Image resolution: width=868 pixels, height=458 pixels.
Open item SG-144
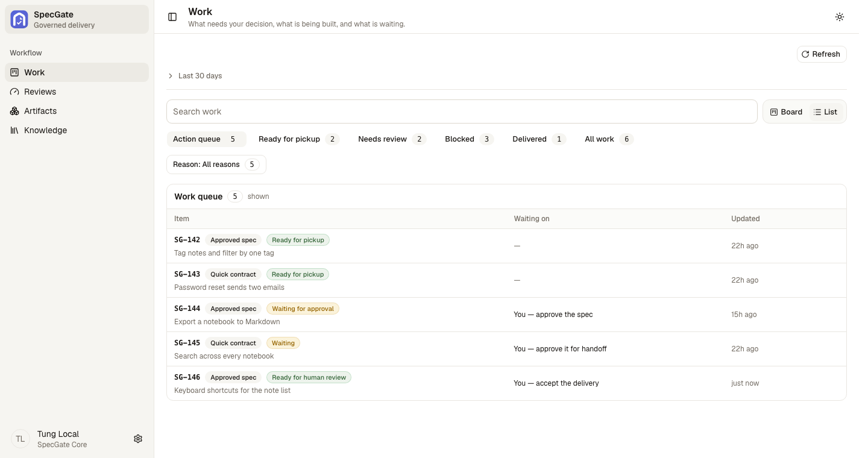tap(506, 315)
